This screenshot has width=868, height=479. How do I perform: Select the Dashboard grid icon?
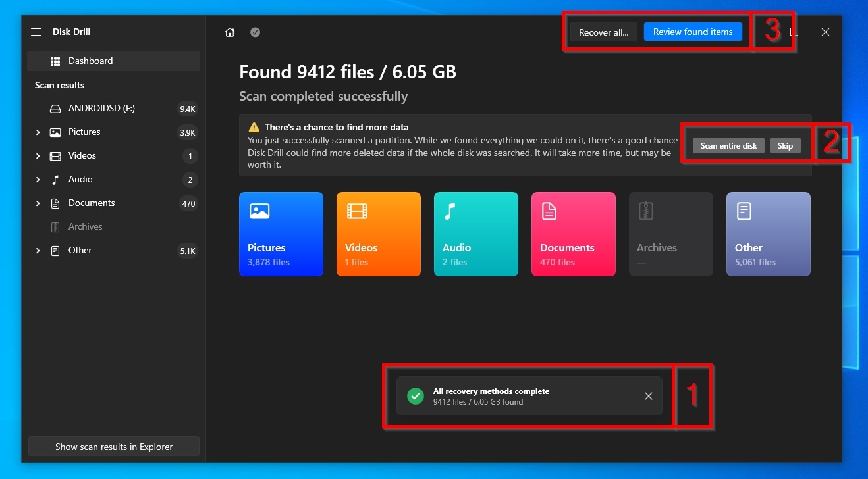(55, 61)
